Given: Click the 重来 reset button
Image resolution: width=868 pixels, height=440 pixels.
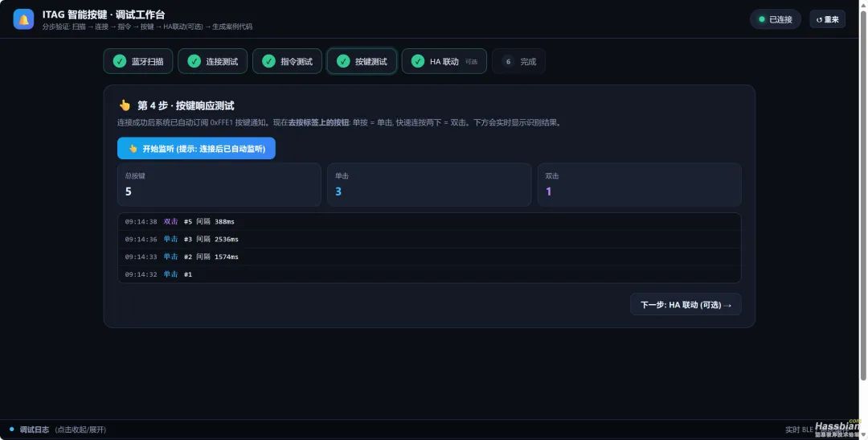Looking at the screenshot, I should click(x=828, y=19).
